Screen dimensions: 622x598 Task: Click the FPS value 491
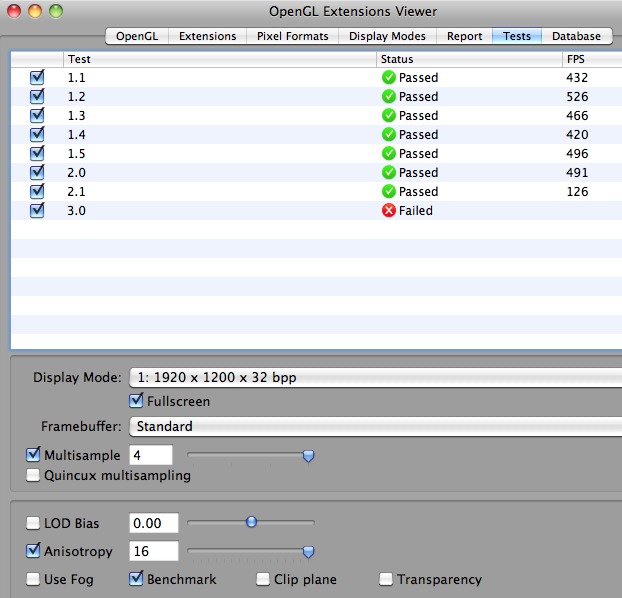[577, 173]
